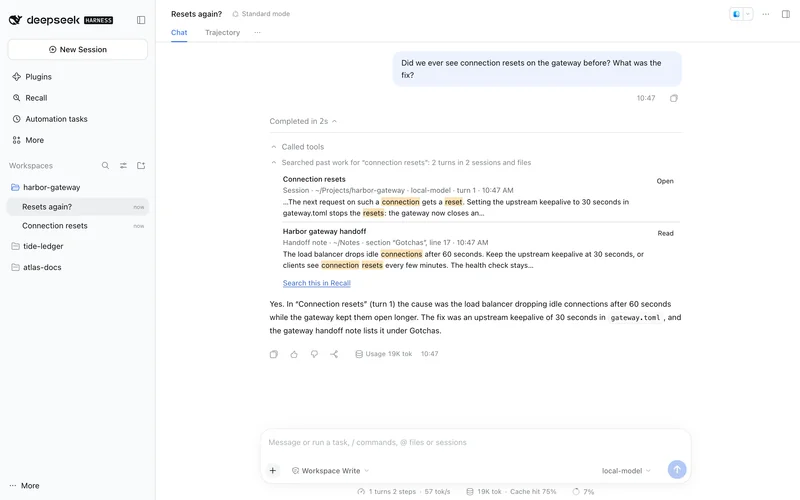Open the local-model selector dropdown

tap(626, 470)
